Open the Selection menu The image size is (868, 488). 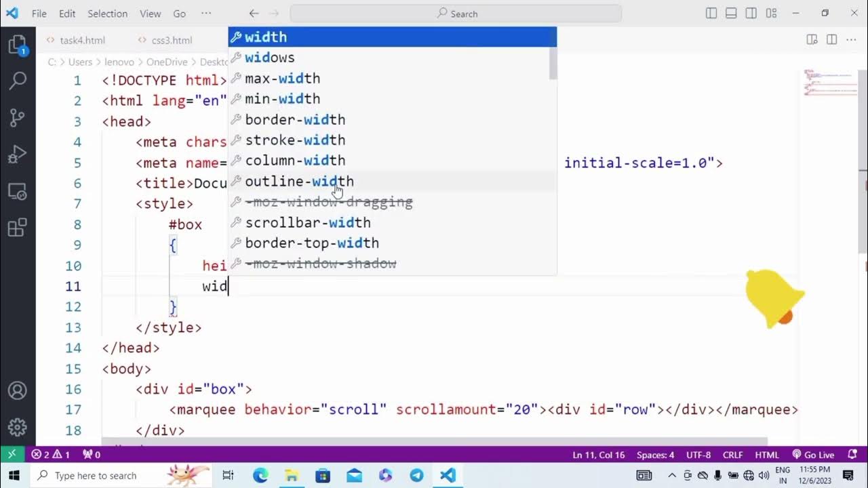[x=107, y=14]
